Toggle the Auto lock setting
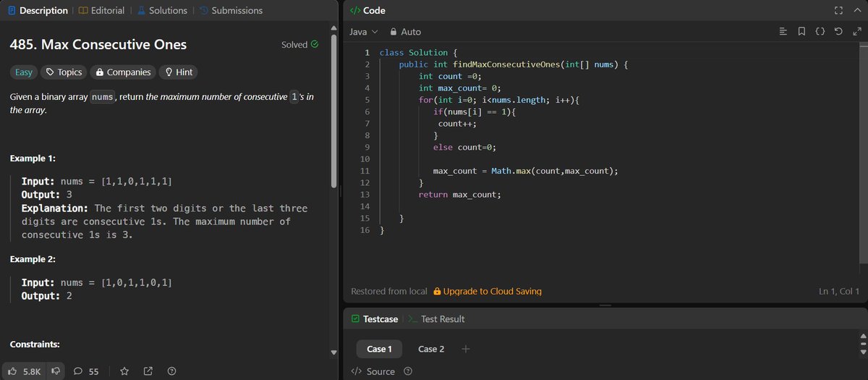Viewport: 868px width, 380px height. click(x=405, y=32)
